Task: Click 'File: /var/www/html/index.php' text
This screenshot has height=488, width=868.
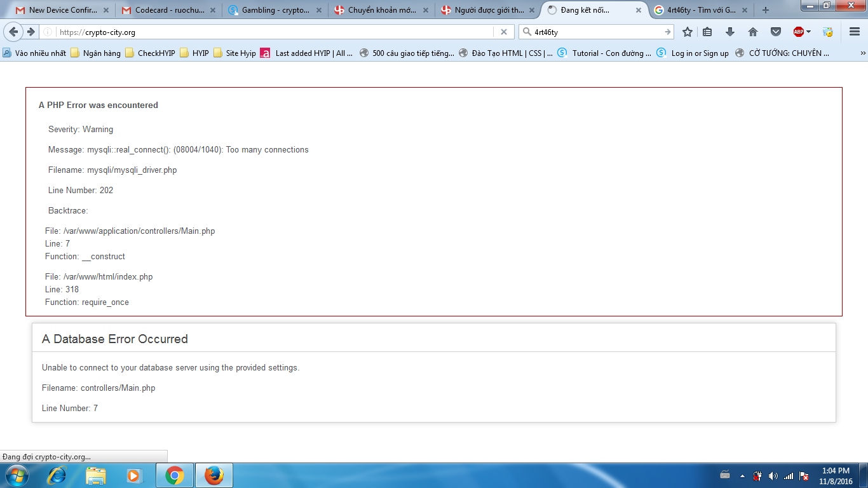Action: tap(99, 276)
